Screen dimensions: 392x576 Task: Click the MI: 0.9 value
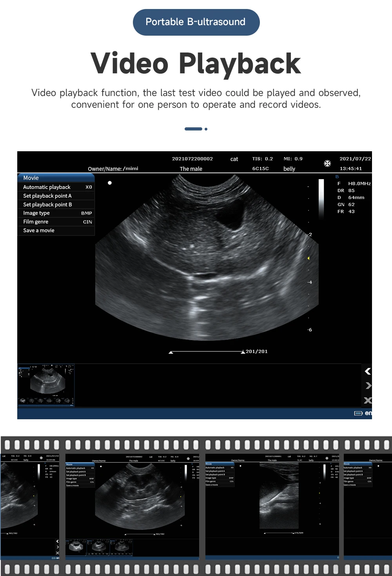[293, 159]
